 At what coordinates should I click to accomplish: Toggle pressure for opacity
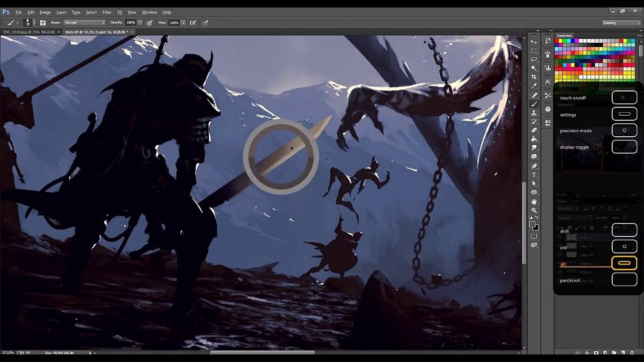(149, 23)
